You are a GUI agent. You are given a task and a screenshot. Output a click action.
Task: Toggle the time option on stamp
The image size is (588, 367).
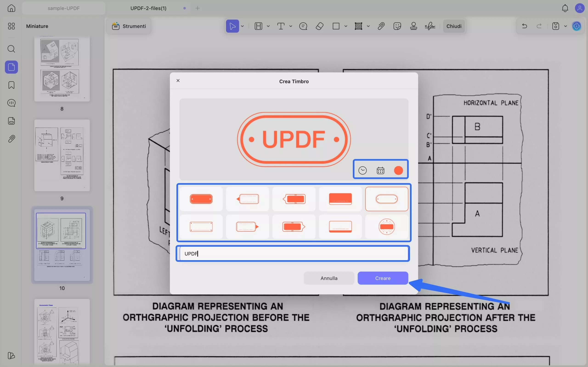point(362,170)
